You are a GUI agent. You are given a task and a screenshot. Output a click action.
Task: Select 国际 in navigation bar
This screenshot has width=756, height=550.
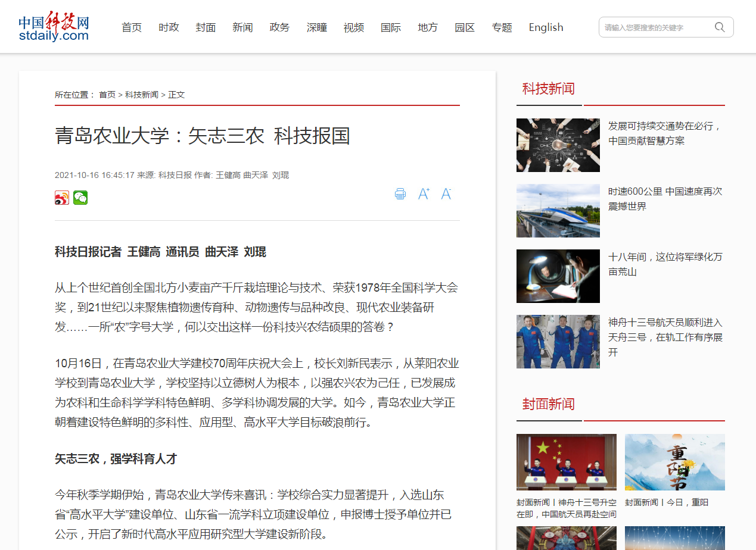(x=391, y=27)
